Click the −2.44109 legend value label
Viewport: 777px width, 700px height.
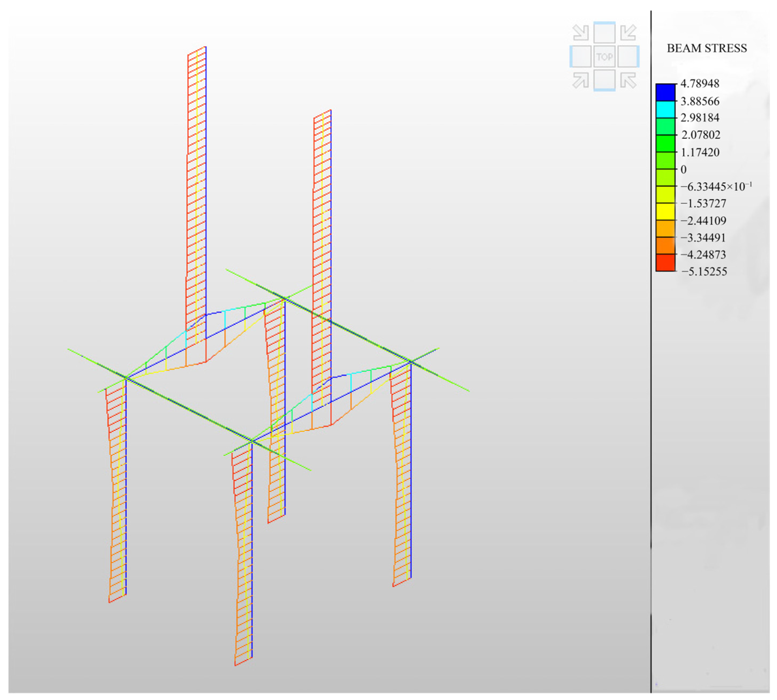click(703, 221)
